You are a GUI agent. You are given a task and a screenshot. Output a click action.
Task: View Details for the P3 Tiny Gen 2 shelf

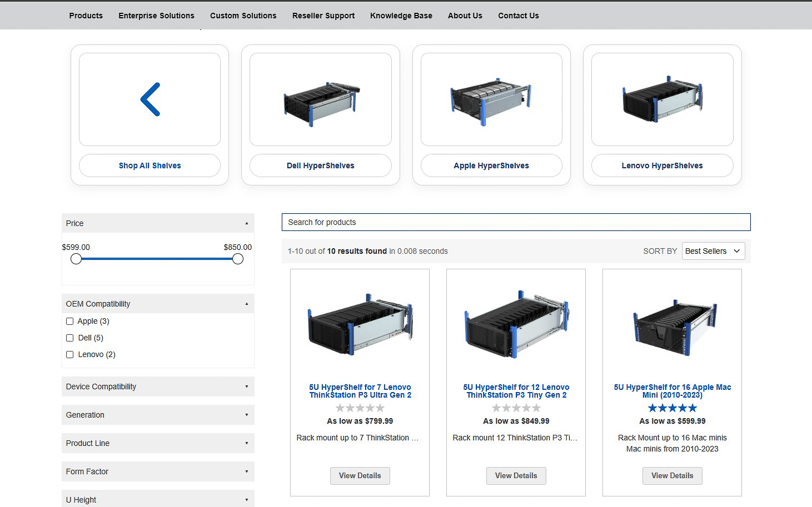point(516,476)
